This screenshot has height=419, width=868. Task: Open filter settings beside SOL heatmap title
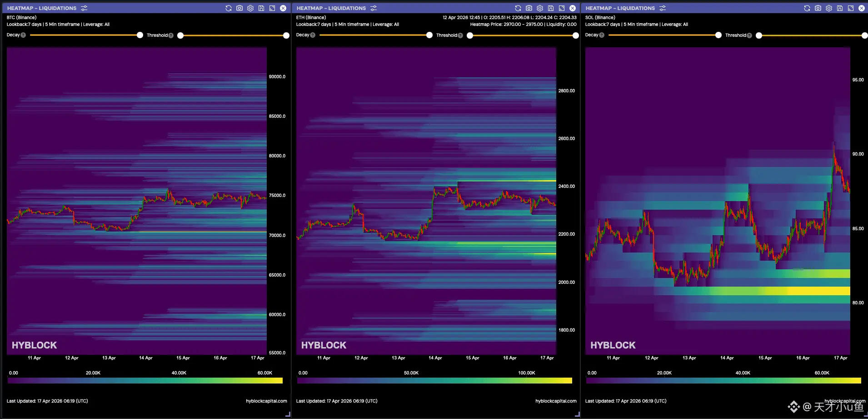tap(663, 8)
